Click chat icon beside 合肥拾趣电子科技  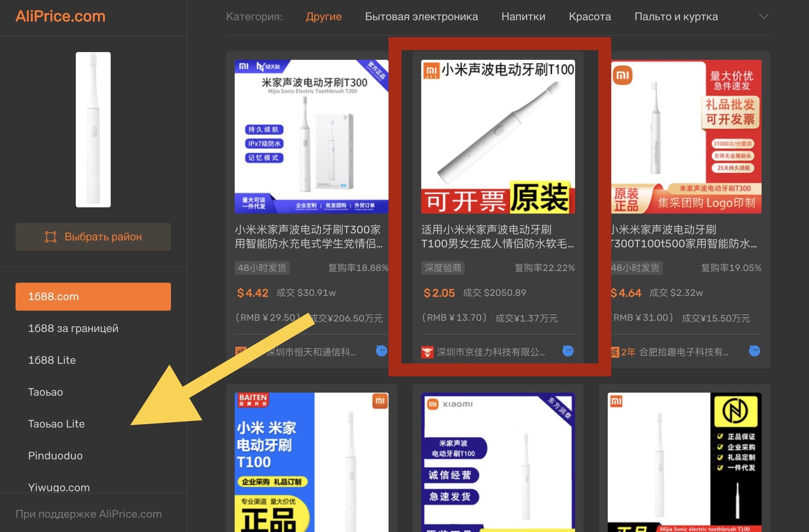[754, 351]
